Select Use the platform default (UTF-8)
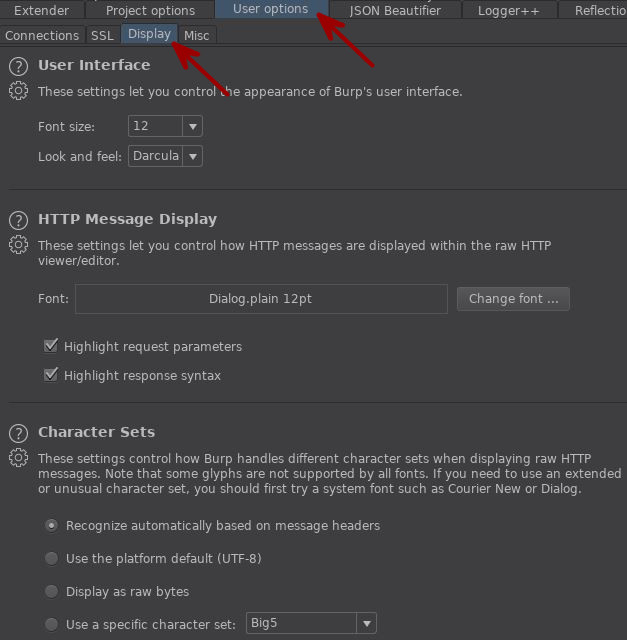Screen dimensions: 627x640 point(51,558)
